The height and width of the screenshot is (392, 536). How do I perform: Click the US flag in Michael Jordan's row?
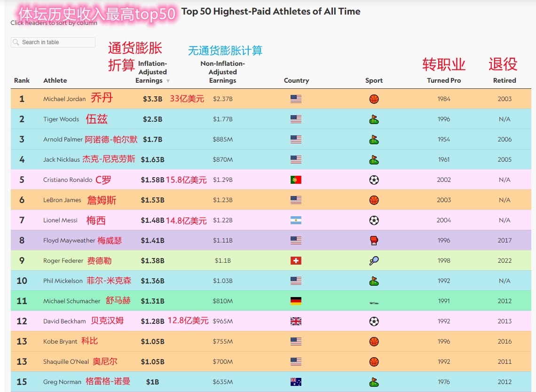tap(296, 99)
